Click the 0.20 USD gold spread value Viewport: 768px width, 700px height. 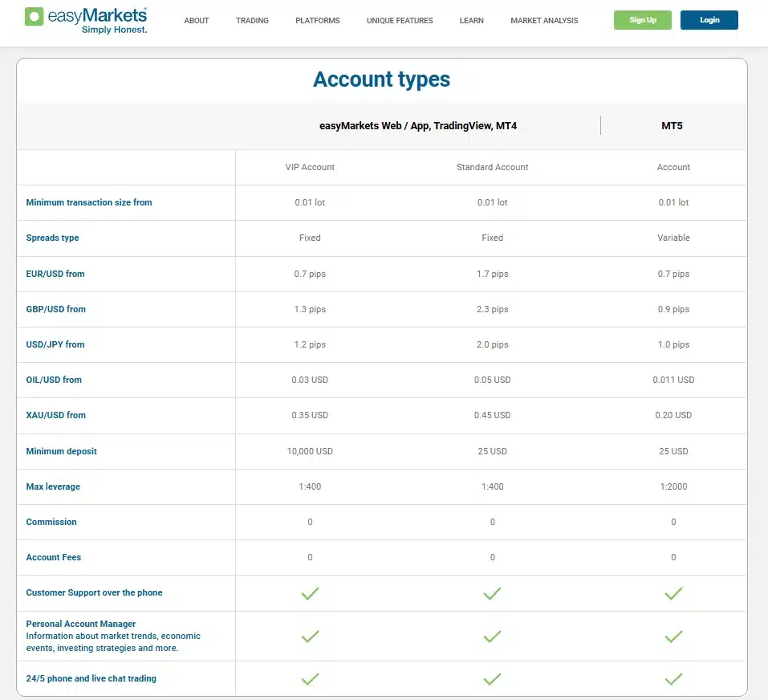coord(673,415)
